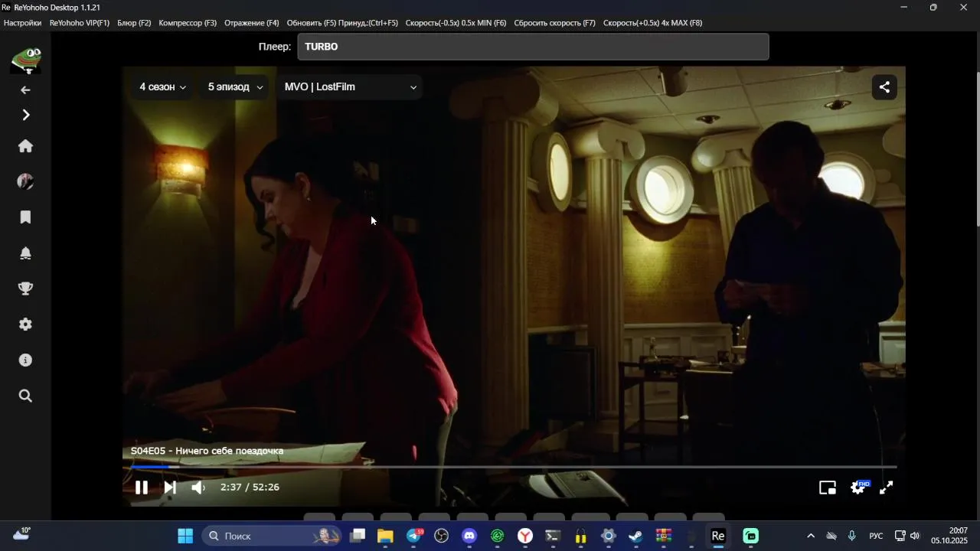Open Steam from the taskbar
This screenshot has width=980, height=551.
[636, 536]
